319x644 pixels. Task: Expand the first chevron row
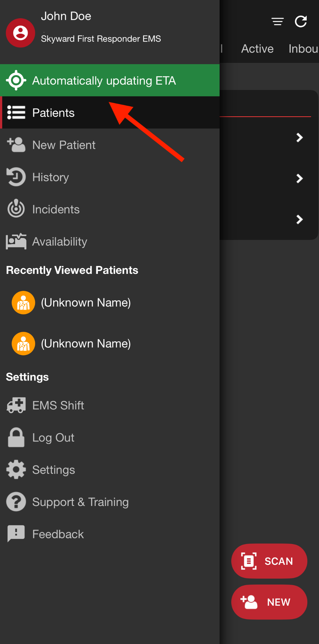coord(299,137)
